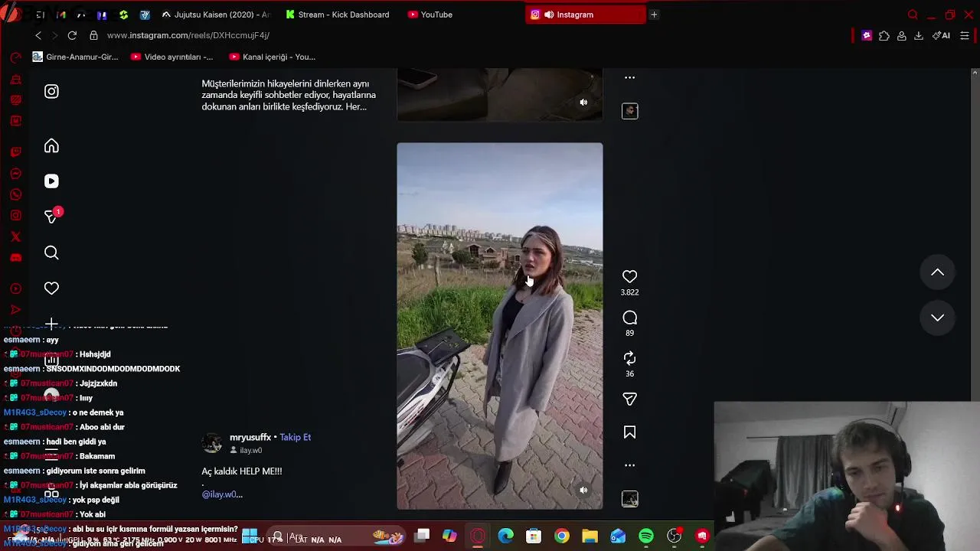
Task: Open the browser extensions puzzle icon
Action: coord(884,35)
